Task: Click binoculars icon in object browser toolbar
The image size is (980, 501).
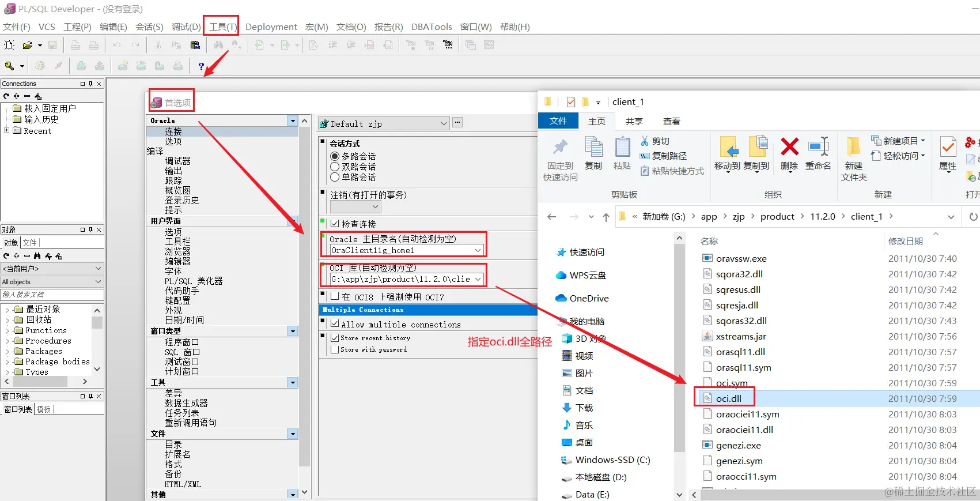Action: [37, 256]
